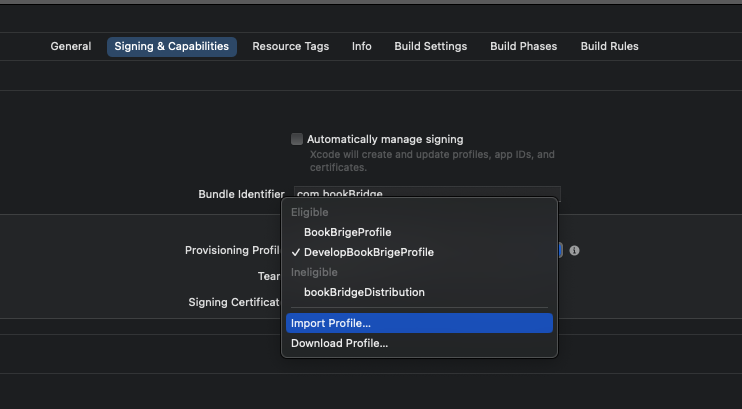Click the Signing Certificate label
The width and height of the screenshot is (742, 409).
click(234, 302)
